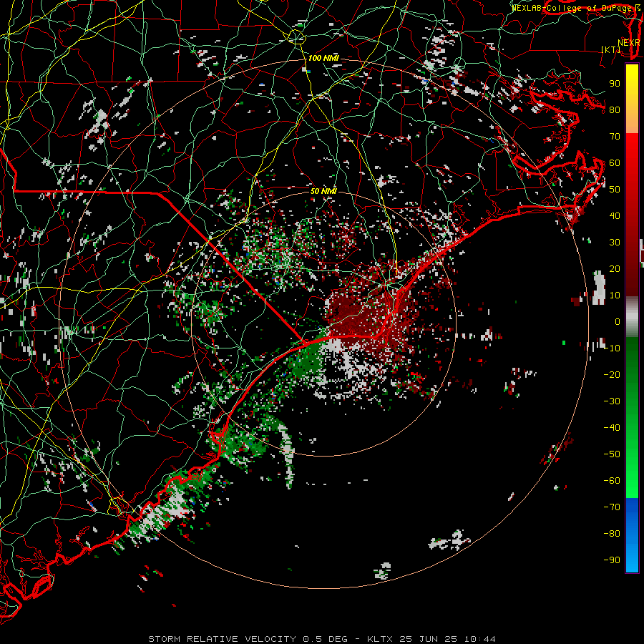Viewport: 644px width, 644px height.
Task: Select the -70 value on velocity scale
Action: point(612,507)
